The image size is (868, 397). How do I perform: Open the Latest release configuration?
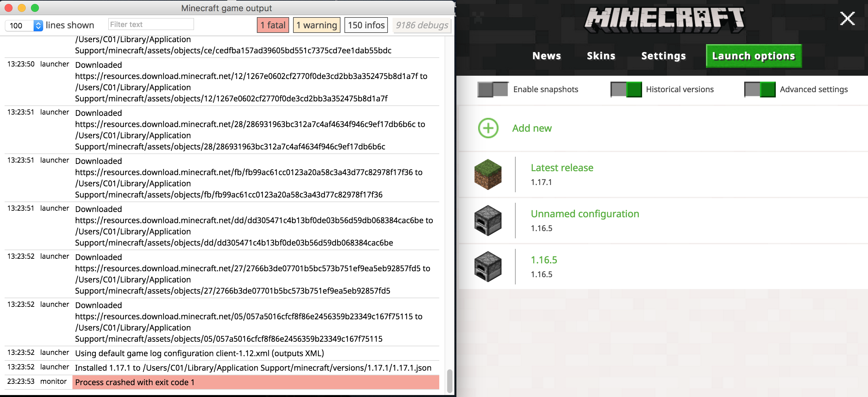click(x=562, y=168)
